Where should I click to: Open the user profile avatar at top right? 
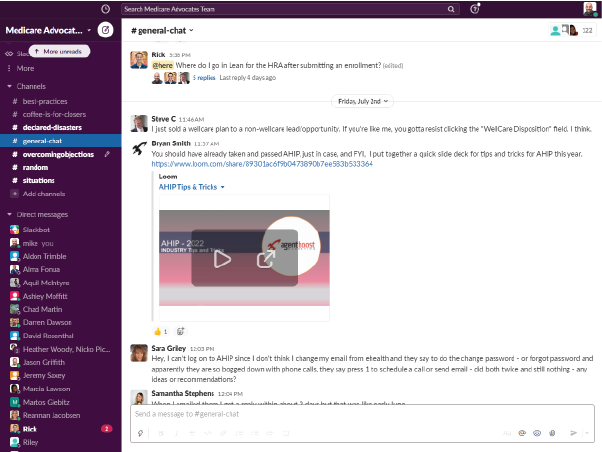(590, 9)
